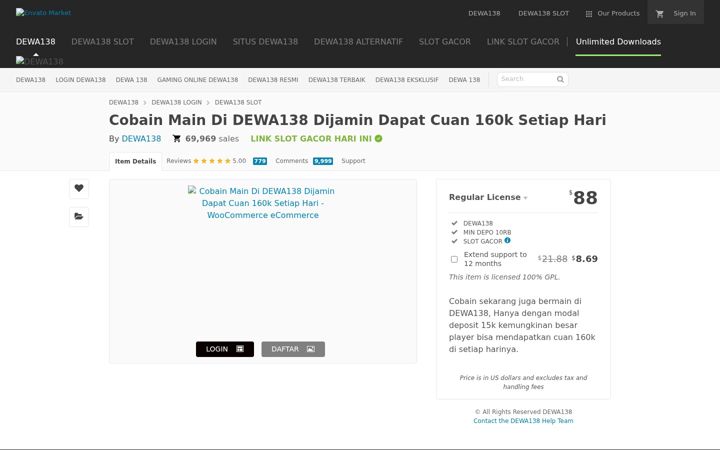
Task: Click the folder add-to-collection icon
Action: (79, 216)
